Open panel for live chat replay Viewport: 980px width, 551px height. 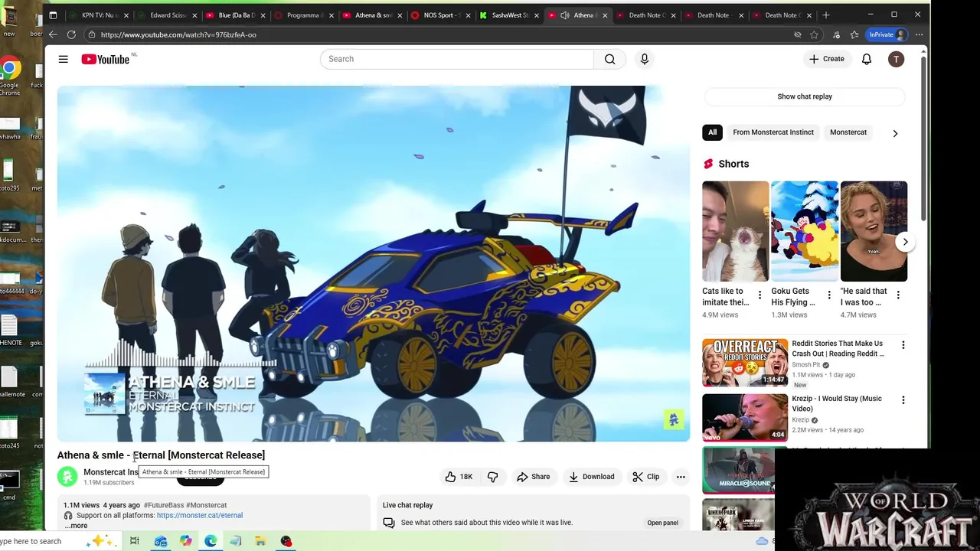click(662, 523)
